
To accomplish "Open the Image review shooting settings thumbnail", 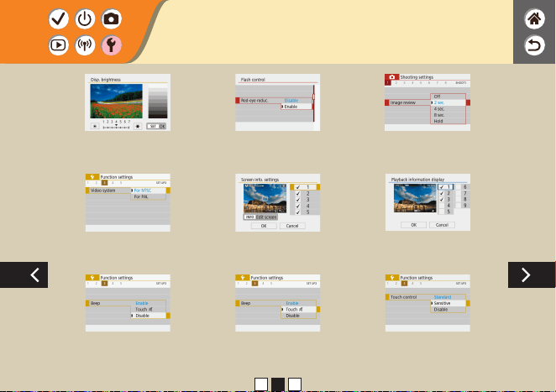I will [427, 102].
